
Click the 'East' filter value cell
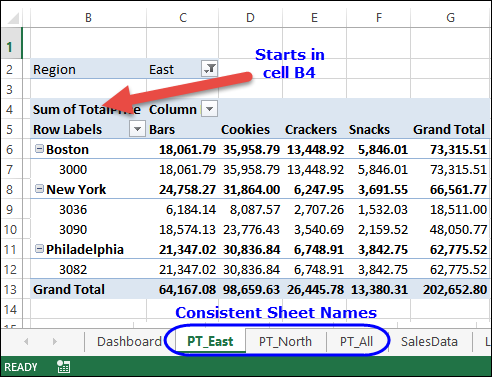(183, 69)
